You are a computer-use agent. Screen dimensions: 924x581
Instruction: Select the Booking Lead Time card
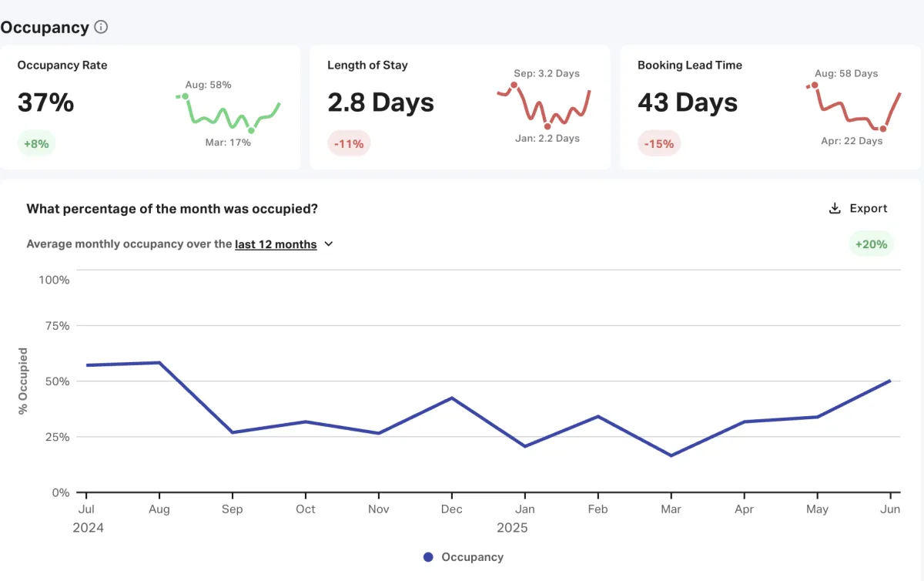pos(770,107)
